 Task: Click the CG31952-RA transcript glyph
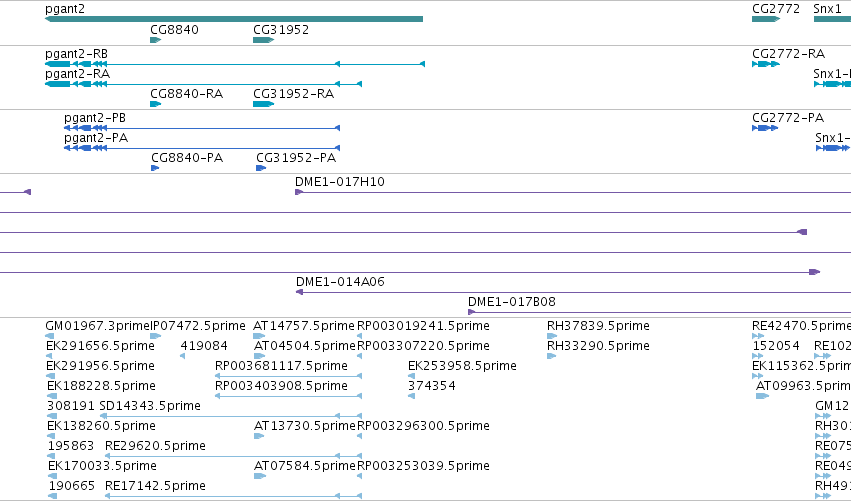click(x=263, y=104)
